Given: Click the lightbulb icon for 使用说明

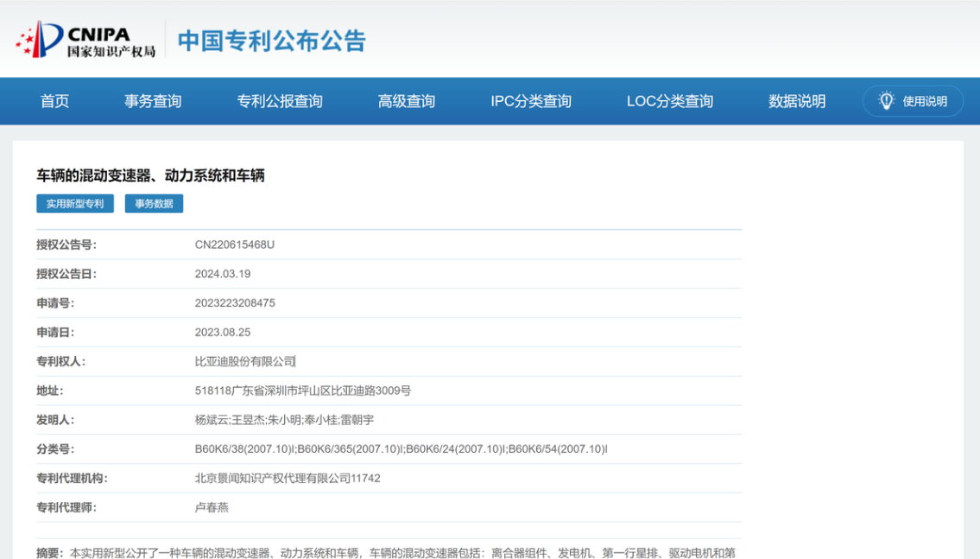Looking at the screenshot, I should [886, 101].
